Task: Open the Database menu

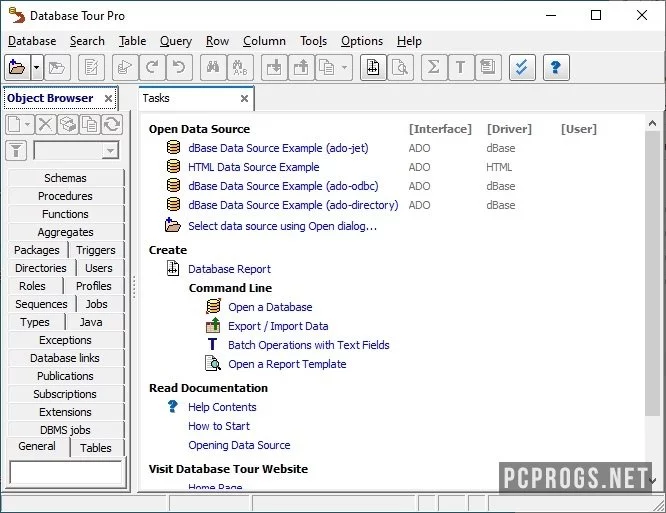Action: click(x=32, y=41)
